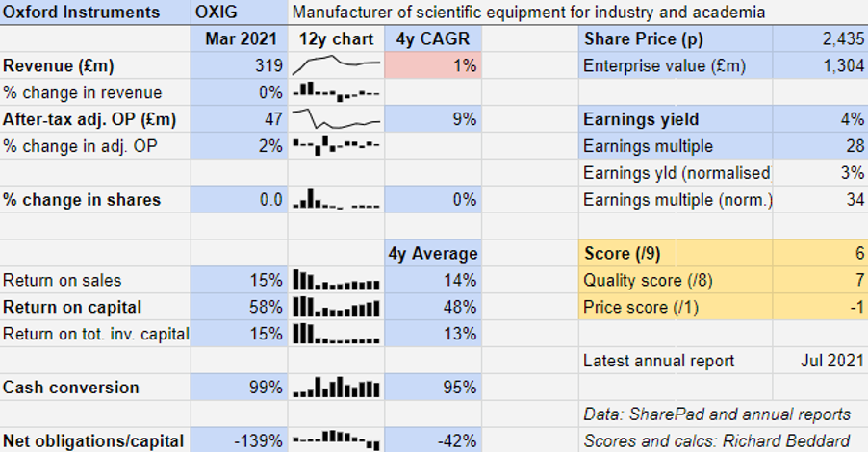Select the 0% shares CAGR cell
868x452 pixels.
coord(433,200)
